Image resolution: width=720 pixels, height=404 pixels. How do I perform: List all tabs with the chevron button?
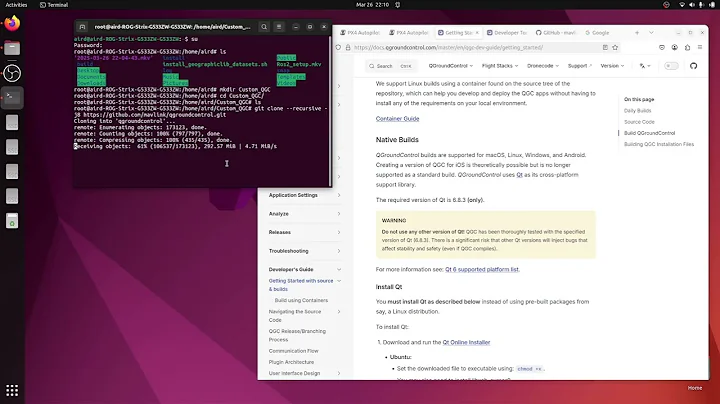click(x=651, y=33)
